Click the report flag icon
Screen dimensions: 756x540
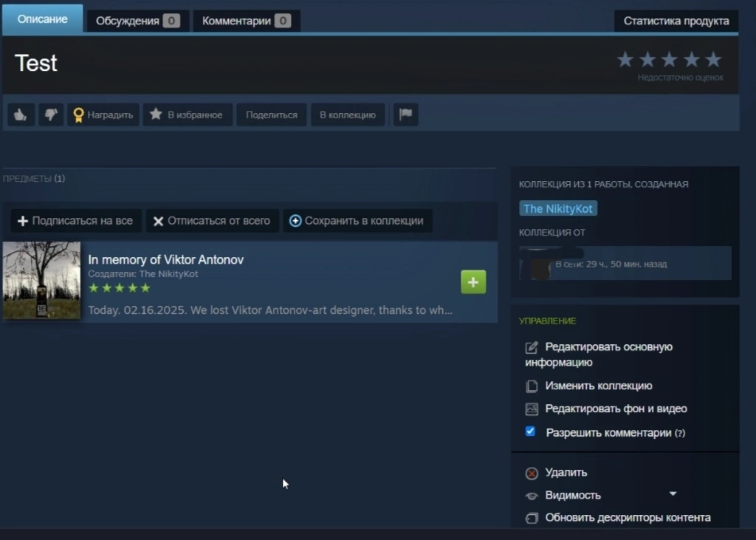coord(405,115)
